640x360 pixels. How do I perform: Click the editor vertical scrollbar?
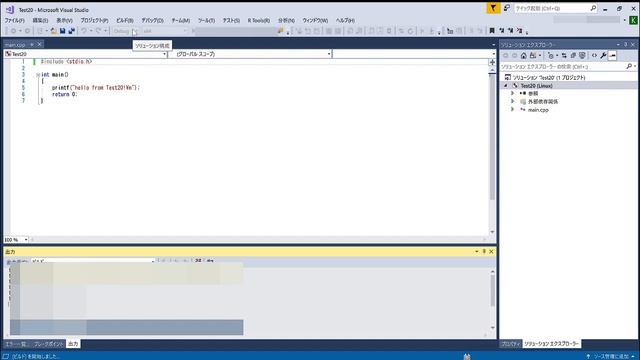(x=492, y=137)
